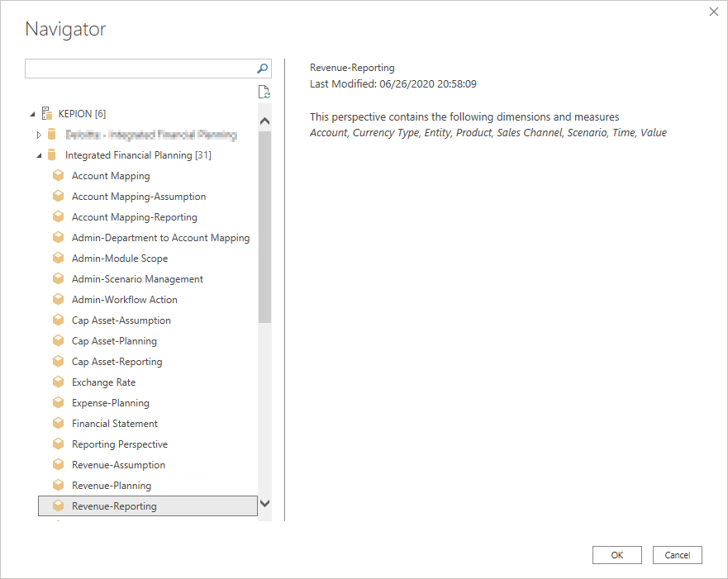Expand the Deloitte - Integrated Financial Planning node
The height and width of the screenshot is (579, 728).
pyautogui.click(x=38, y=134)
